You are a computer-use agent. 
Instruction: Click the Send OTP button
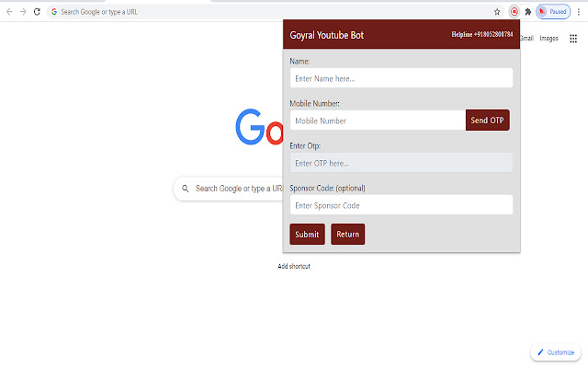pyautogui.click(x=487, y=121)
